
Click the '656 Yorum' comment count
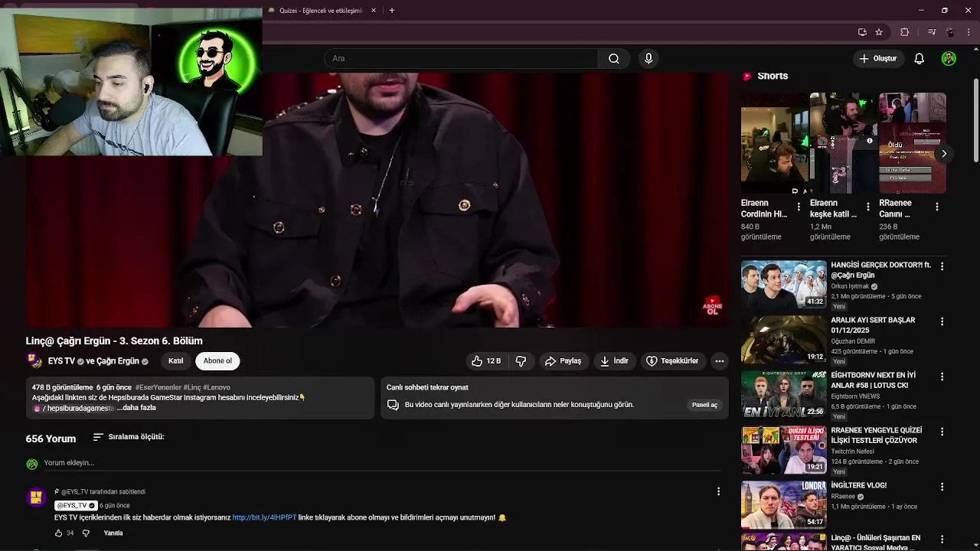click(51, 439)
